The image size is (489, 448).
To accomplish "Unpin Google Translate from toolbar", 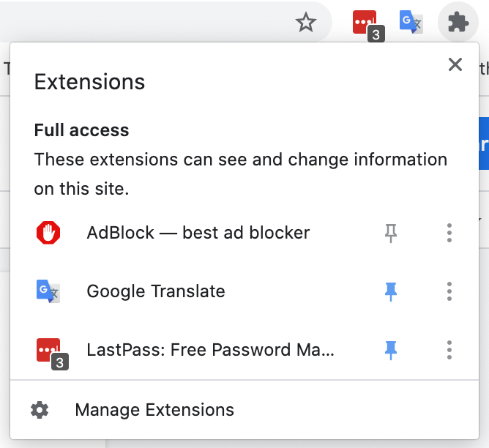I will [390, 291].
